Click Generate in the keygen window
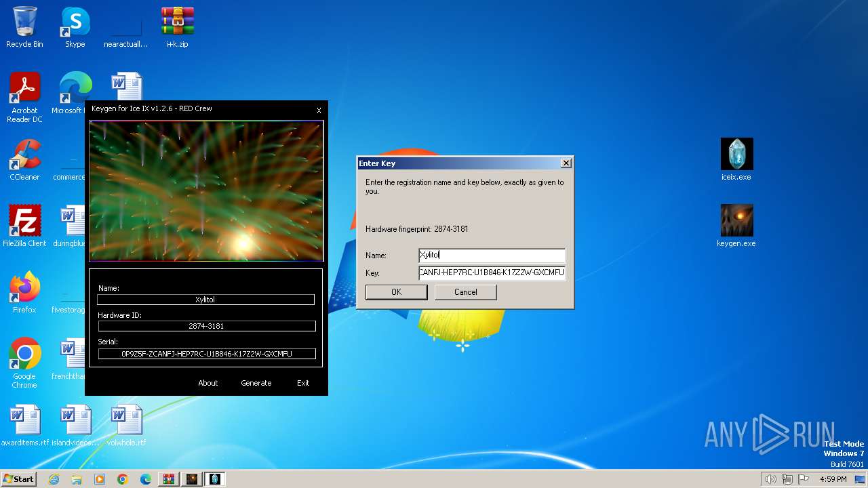The height and width of the screenshot is (488, 868). point(256,383)
